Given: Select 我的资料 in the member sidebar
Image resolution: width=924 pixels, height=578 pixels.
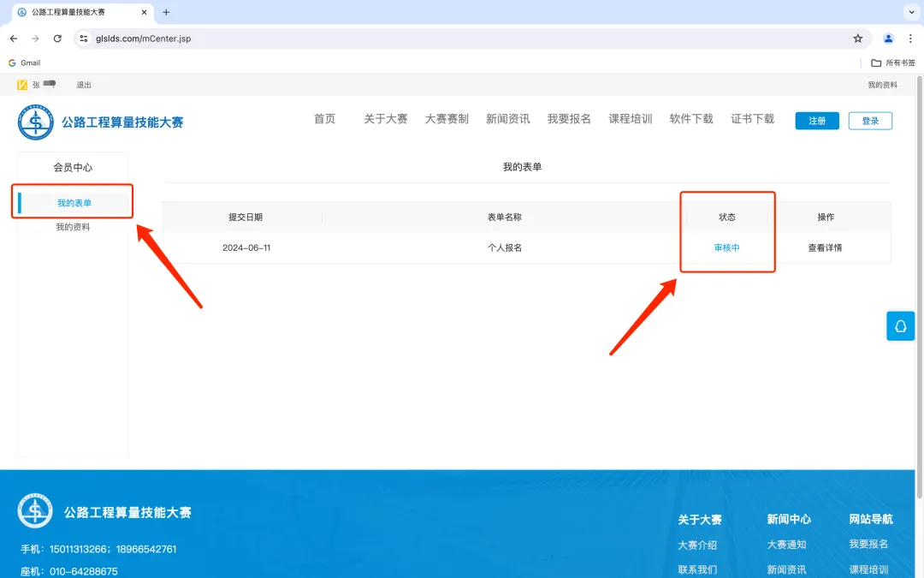Looking at the screenshot, I should coord(73,226).
